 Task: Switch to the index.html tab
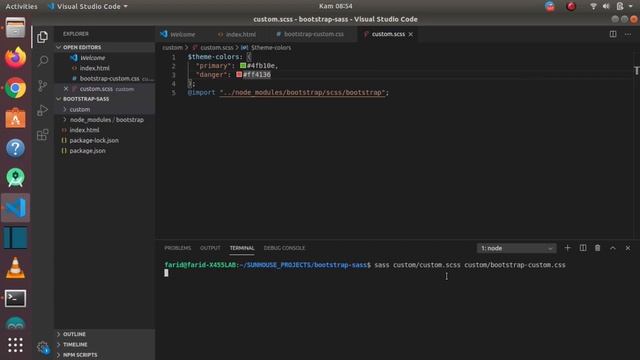(x=241, y=34)
